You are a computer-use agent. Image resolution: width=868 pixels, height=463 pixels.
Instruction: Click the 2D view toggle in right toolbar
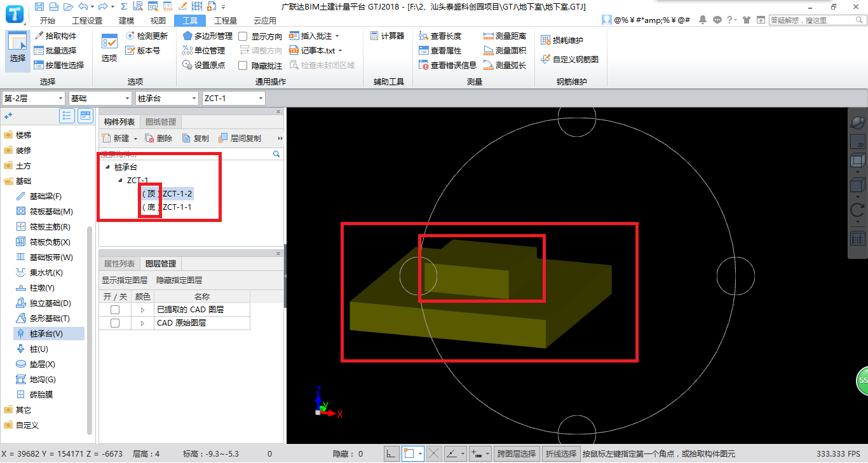pos(857,142)
